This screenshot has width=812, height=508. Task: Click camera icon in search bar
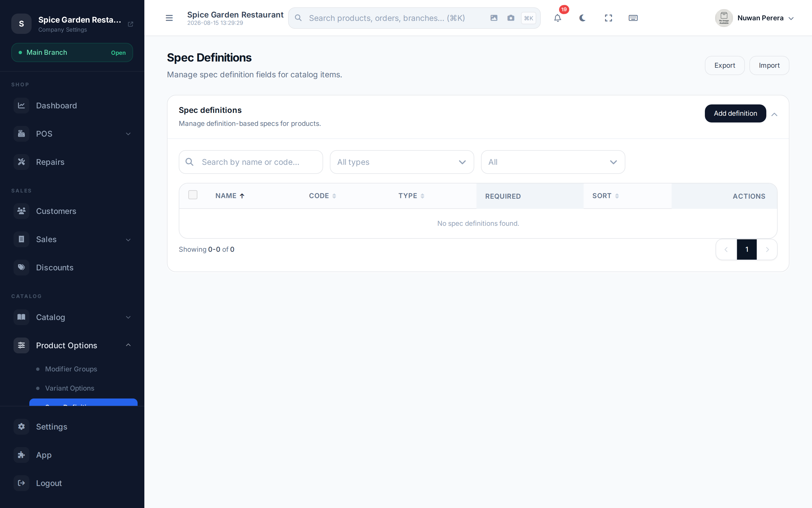tap(511, 18)
